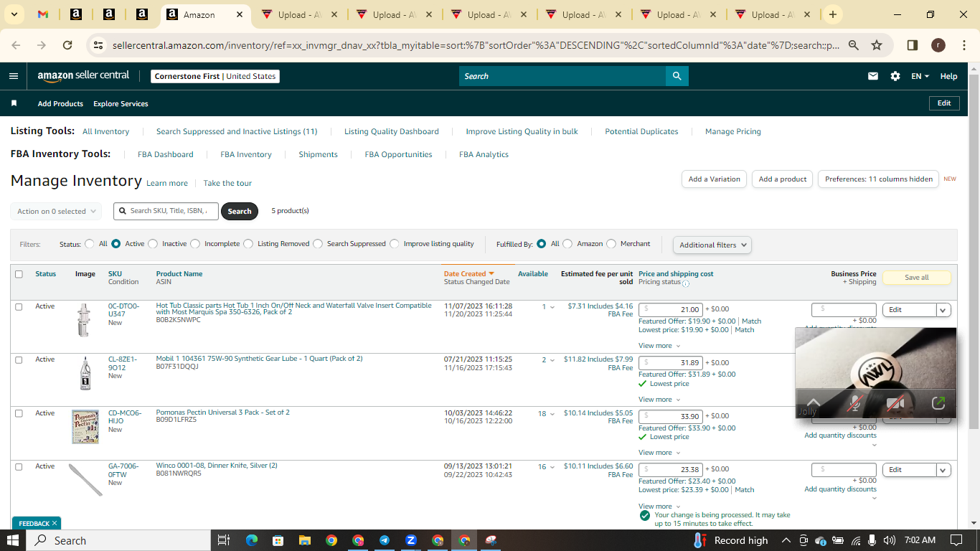Open the EN language dropdown
Viewport: 980px width, 551px height.
[x=920, y=76]
